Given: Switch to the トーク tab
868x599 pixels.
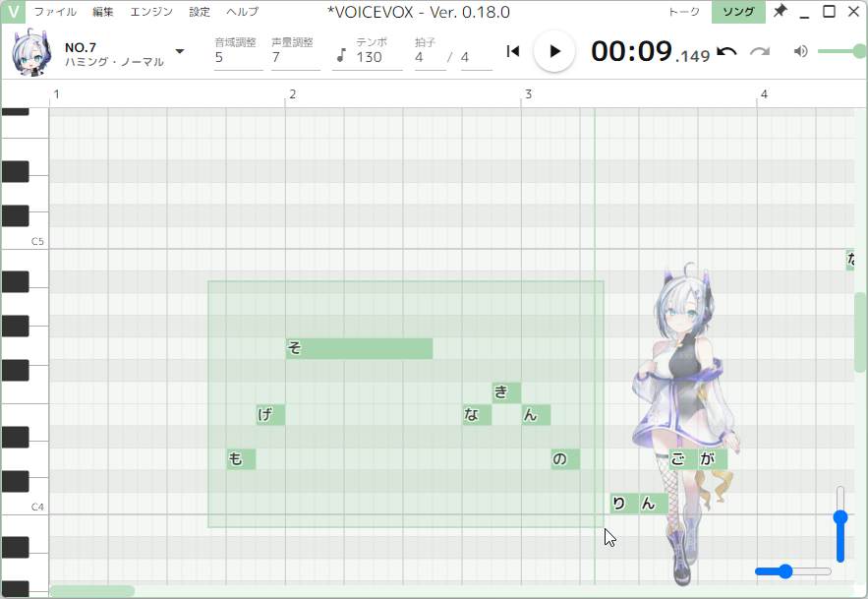Looking at the screenshot, I should [x=684, y=12].
